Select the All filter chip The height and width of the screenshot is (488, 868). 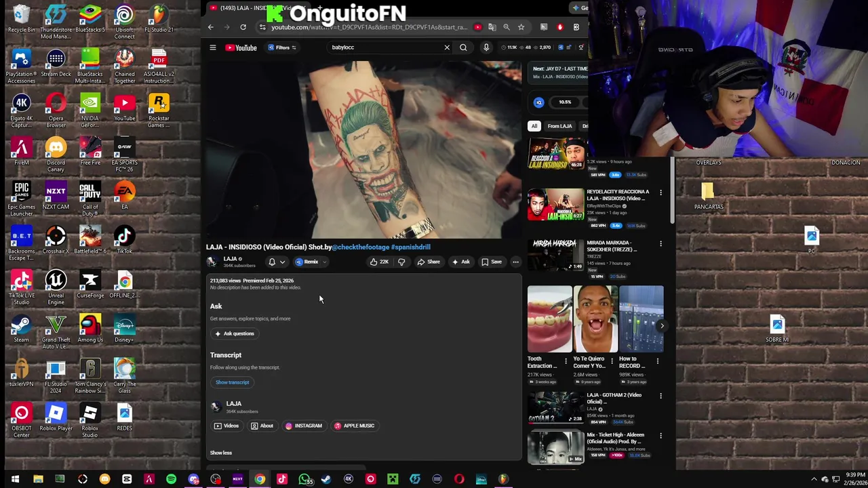pyautogui.click(x=534, y=126)
